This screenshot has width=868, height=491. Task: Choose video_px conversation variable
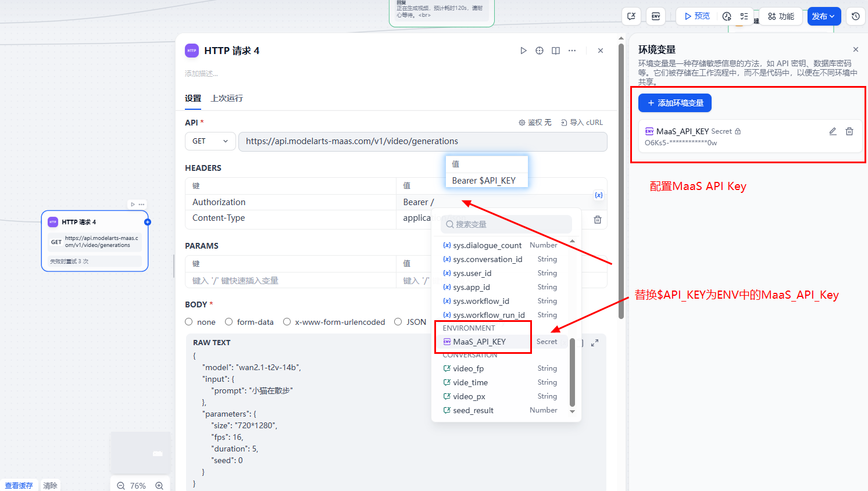click(501, 396)
